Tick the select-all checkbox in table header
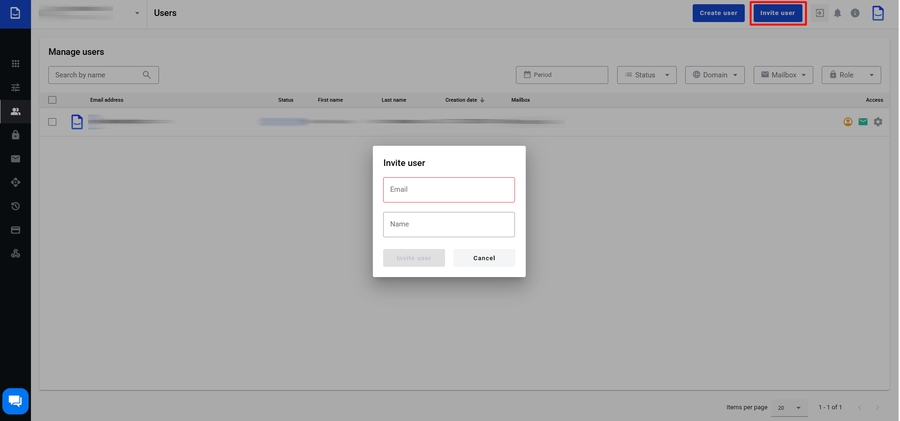The height and width of the screenshot is (421, 900). tap(53, 100)
